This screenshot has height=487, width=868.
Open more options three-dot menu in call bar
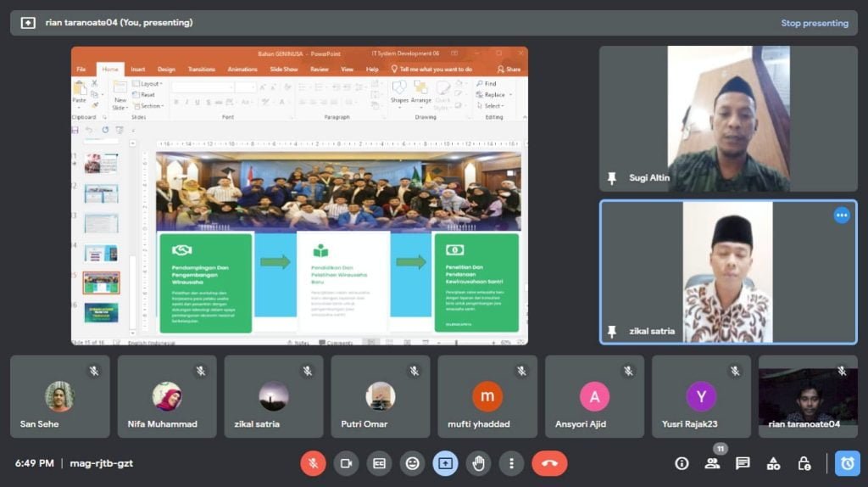(x=511, y=463)
